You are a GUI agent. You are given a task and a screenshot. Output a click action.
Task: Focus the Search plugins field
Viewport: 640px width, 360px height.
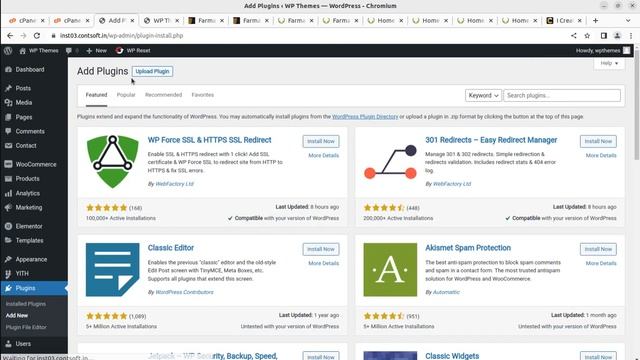[x=562, y=96]
